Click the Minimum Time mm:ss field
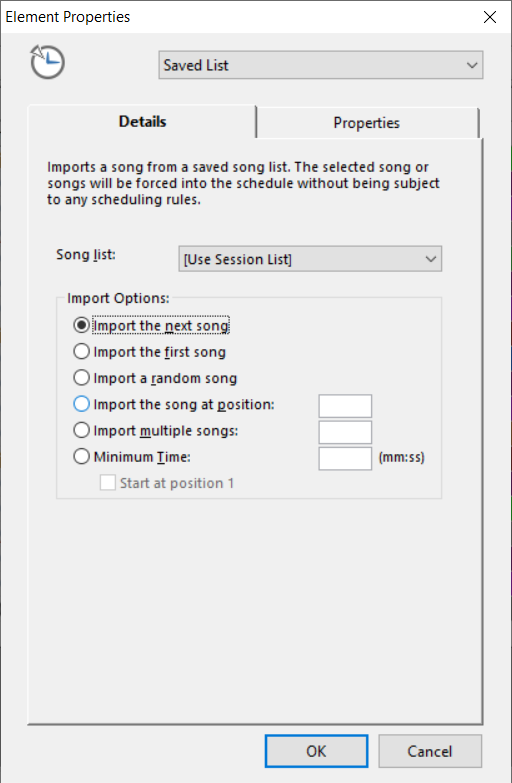This screenshot has height=783, width=512. point(345,458)
